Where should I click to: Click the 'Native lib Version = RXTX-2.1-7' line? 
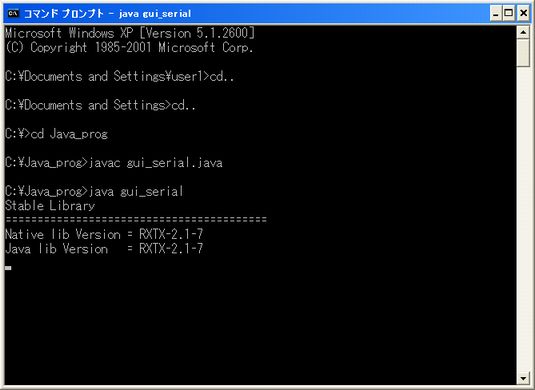(x=104, y=234)
